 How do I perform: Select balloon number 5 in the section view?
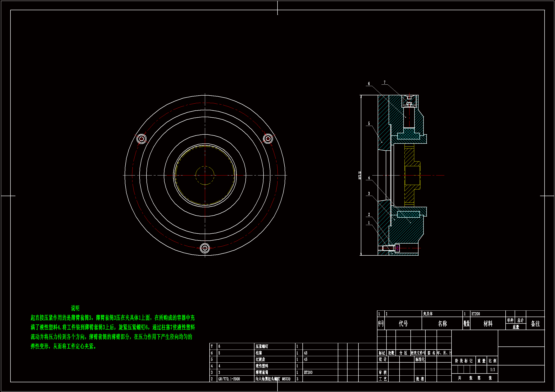pyautogui.click(x=369, y=123)
